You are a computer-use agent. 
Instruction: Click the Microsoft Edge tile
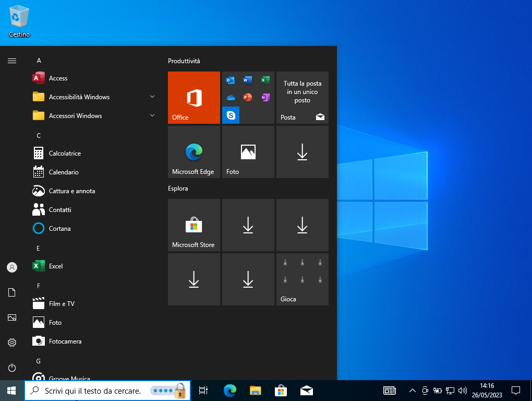tap(194, 152)
